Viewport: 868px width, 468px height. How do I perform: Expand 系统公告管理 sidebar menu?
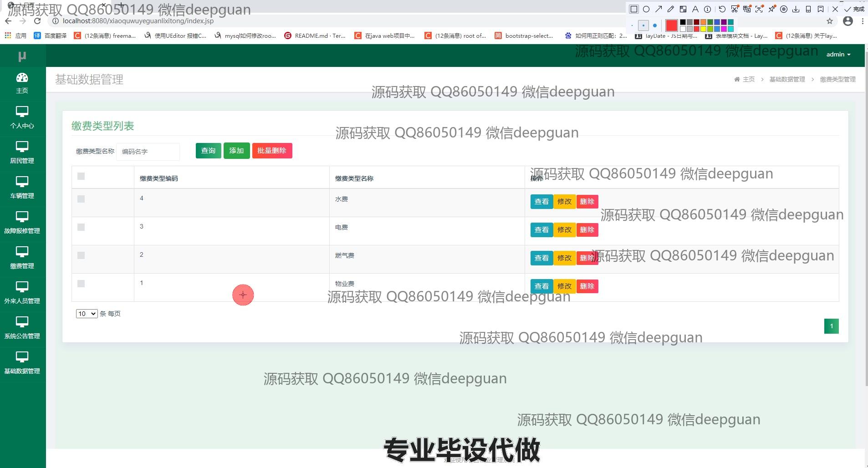(x=22, y=329)
